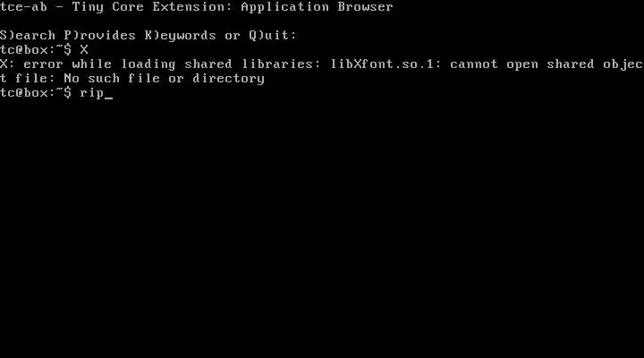The height and width of the screenshot is (358, 644).
Task: Click the last tc@box prompt
Action: pyautogui.click(x=36, y=93)
